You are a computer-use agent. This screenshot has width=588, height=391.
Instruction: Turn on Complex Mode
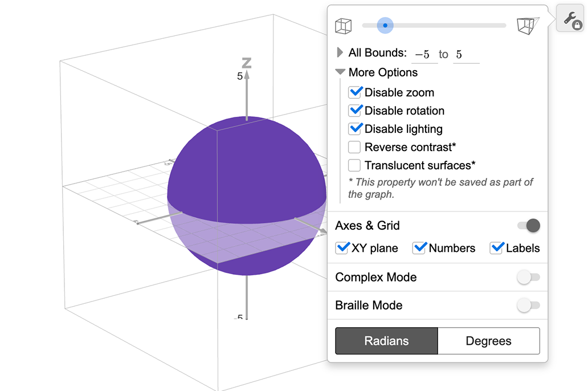pos(528,278)
